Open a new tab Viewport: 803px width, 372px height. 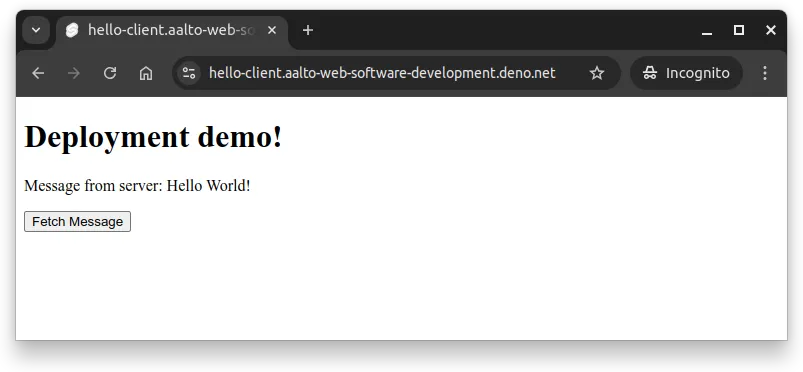[308, 31]
